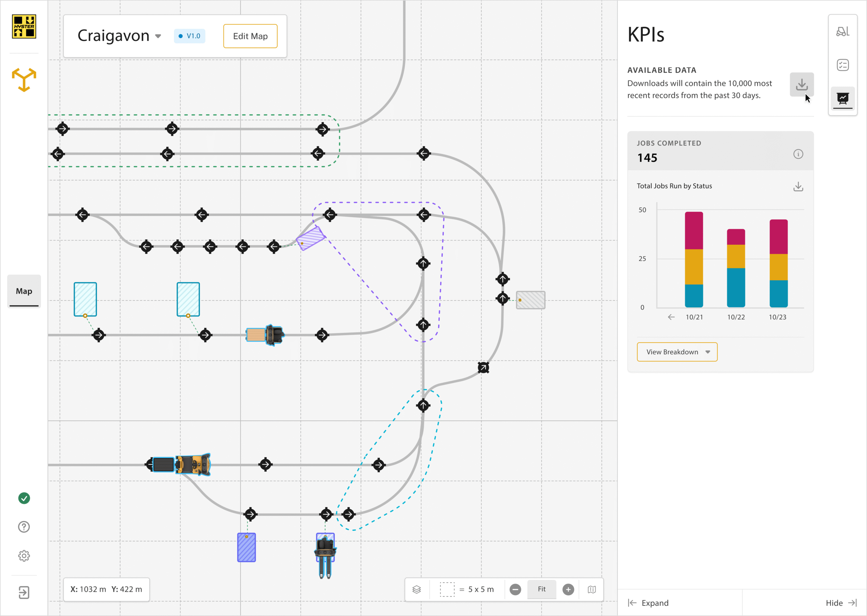
Task: Click the X Y coordinates readout
Action: coord(106,590)
